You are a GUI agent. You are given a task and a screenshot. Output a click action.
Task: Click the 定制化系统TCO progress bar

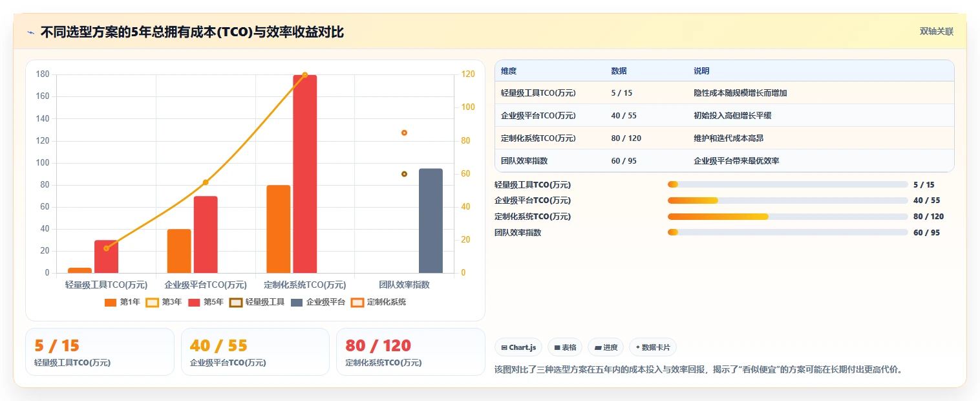click(788, 217)
